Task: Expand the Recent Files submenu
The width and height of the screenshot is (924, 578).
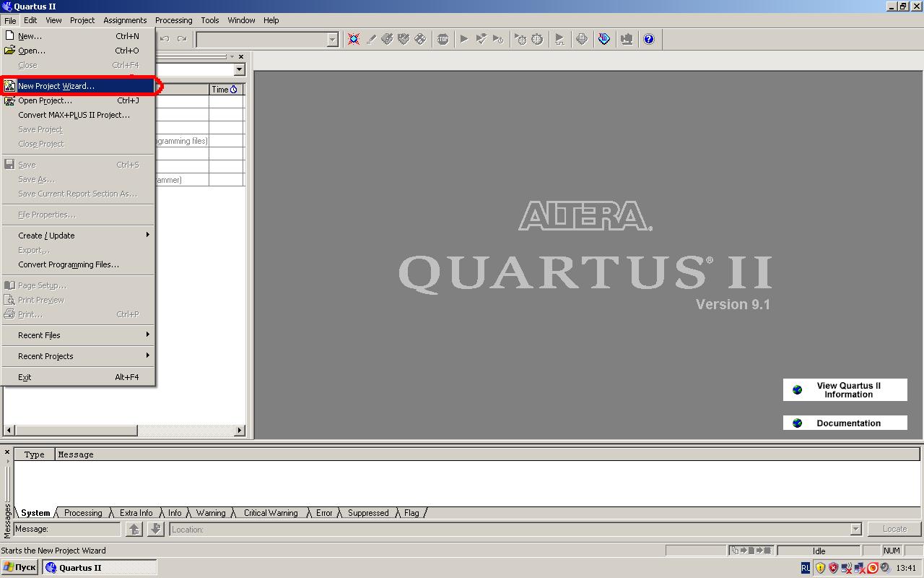Action: (78, 335)
